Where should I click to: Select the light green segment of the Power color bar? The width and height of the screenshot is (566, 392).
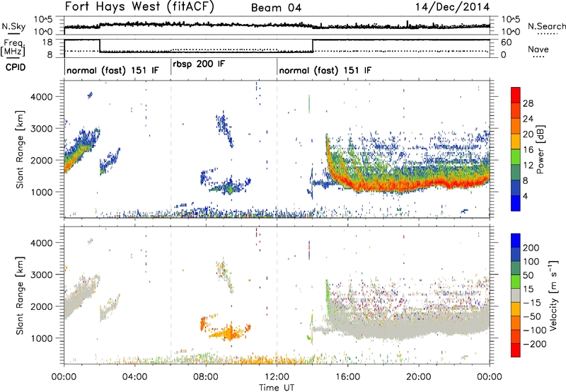point(516,157)
